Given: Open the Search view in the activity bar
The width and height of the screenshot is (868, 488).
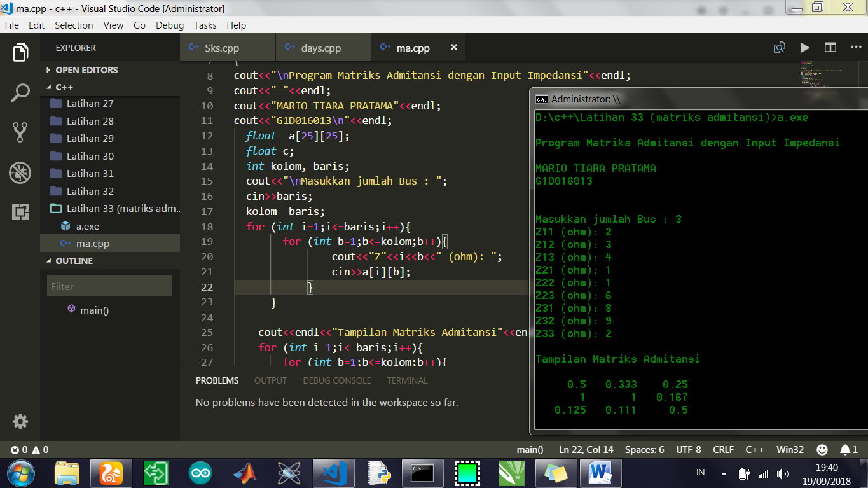Looking at the screenshot, I should click(20, 92).
